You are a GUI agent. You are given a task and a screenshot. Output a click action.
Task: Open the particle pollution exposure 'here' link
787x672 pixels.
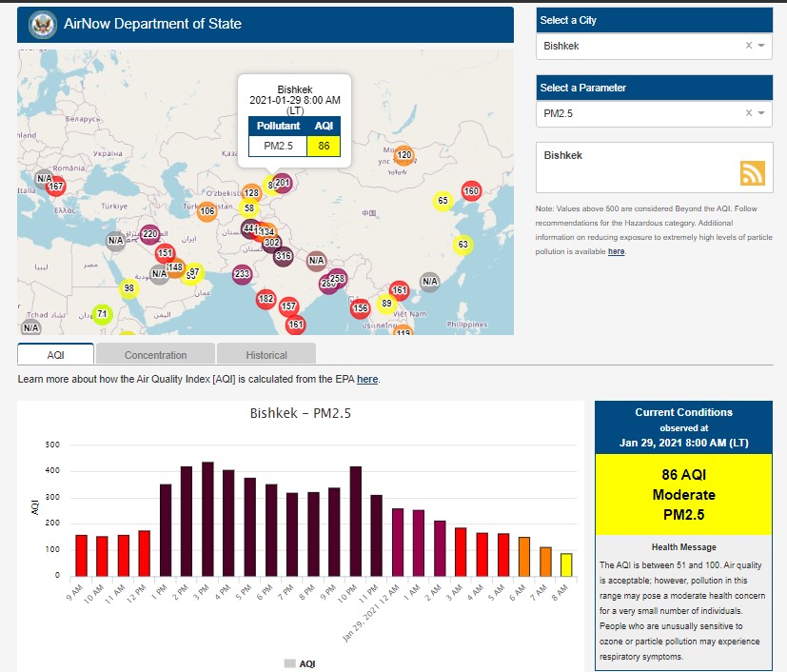(617, 251)
